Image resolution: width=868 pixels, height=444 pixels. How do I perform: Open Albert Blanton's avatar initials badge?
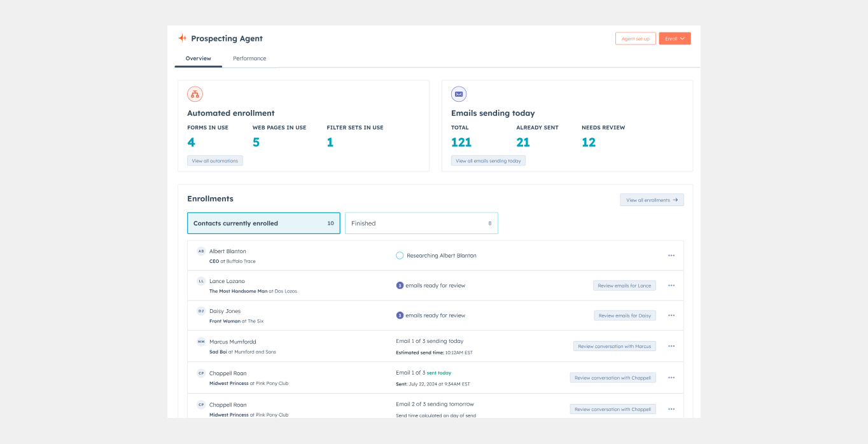click(x=201, y=251)
